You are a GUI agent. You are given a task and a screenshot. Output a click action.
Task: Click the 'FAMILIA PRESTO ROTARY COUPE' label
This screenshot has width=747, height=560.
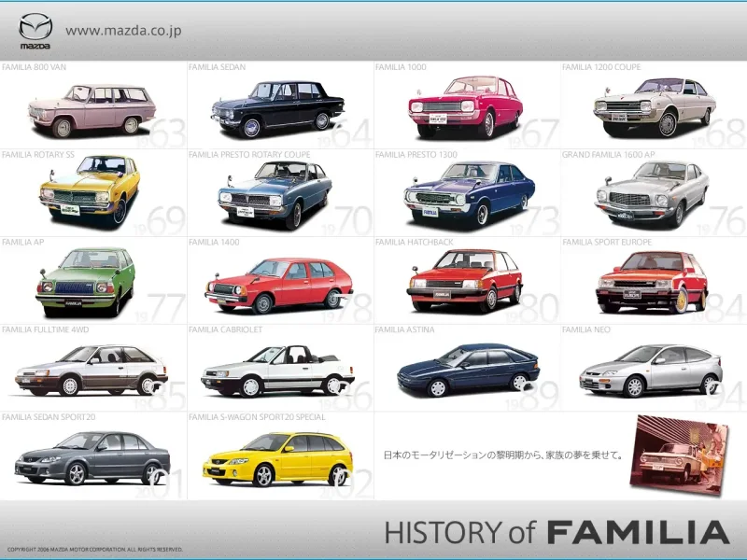(x=249, y=155)
